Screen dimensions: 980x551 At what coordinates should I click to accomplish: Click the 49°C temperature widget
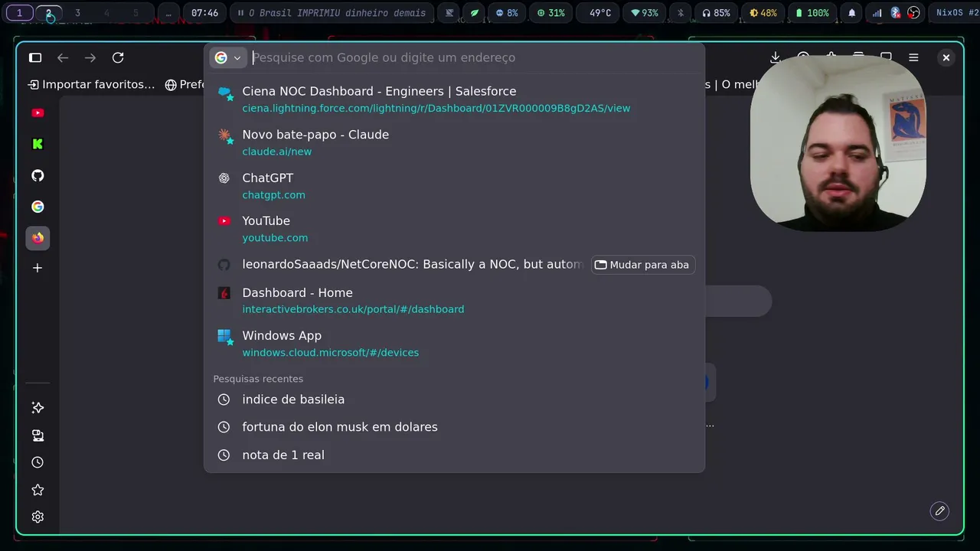click(599, 13)
